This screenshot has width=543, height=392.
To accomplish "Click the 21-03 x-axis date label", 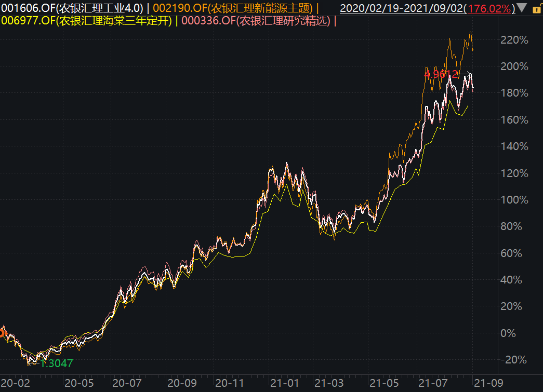I will click(329, 383).
